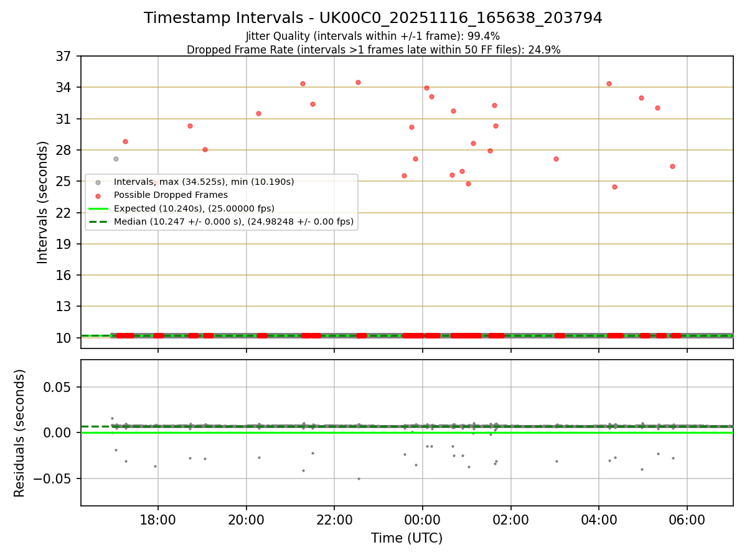Click the solid green line sample beside 'Expected' legend entry
This screenshot has height=560, width=747.
click(x=98, y=208)
